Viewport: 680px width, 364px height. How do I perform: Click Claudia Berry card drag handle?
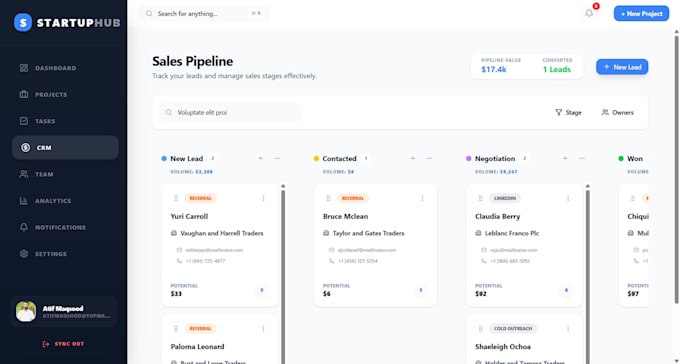480,198
